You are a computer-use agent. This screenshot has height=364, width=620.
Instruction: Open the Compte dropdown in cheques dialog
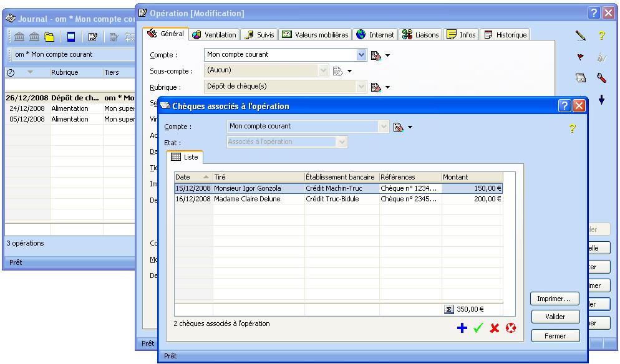(383, 127)
